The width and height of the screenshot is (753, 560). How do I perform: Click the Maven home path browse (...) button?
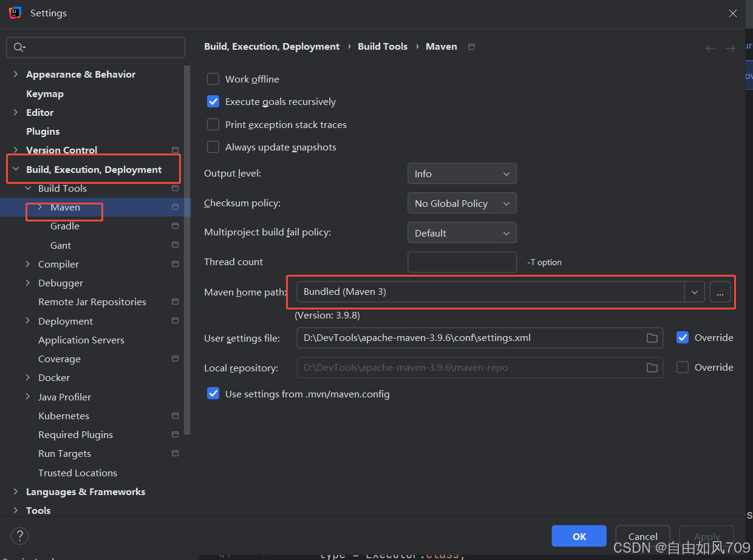(720, 292)
